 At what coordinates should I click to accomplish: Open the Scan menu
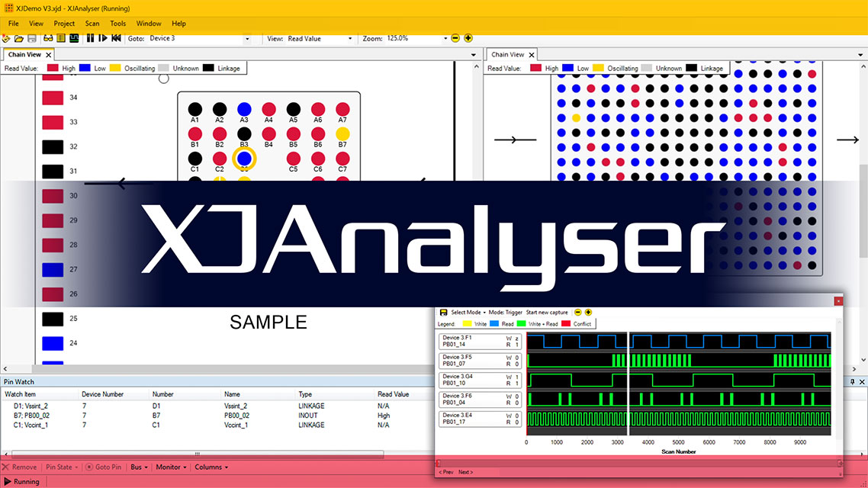(x=92, y=24)
